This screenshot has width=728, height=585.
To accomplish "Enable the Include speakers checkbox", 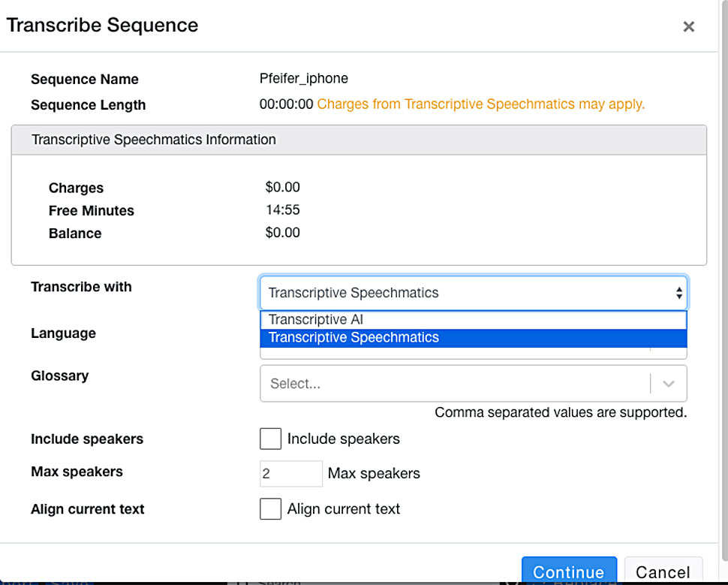I will click(270, 439).
